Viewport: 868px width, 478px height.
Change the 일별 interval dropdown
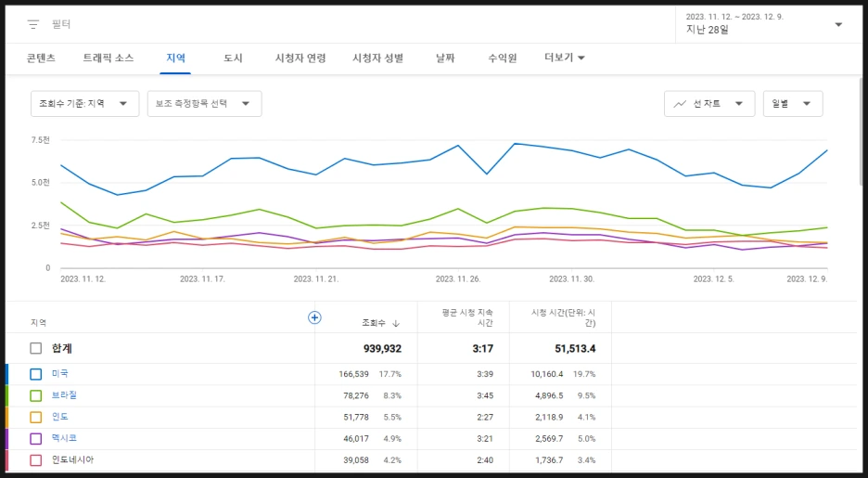[x=793, y=104]
